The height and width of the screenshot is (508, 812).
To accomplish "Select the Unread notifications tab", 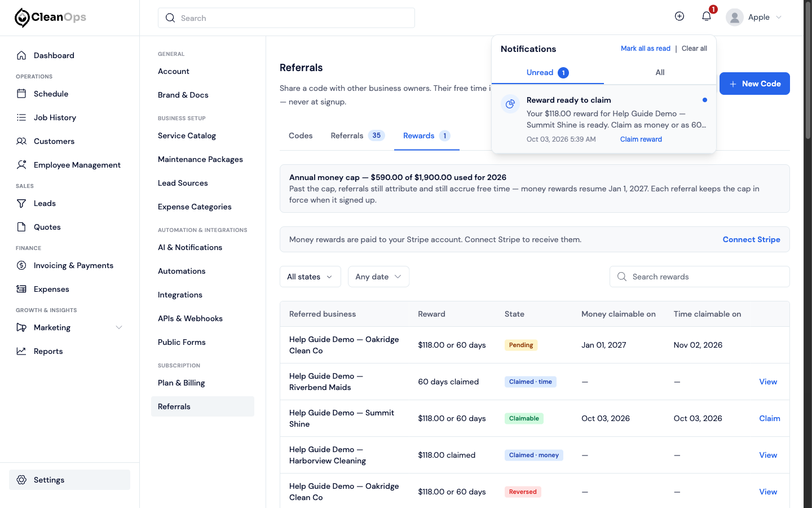I will 548,72.
